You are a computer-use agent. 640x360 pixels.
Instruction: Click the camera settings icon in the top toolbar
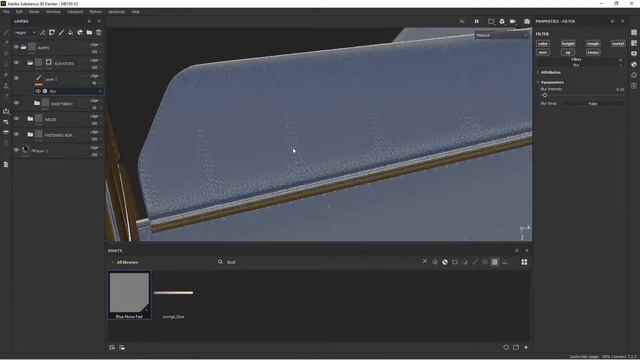tap(502, 21)
